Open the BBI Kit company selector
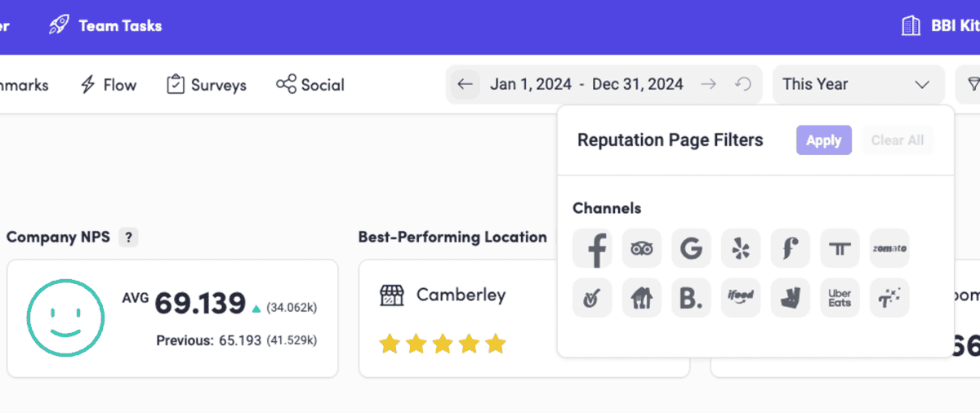The image size is (980, 413). pos(939,25)
